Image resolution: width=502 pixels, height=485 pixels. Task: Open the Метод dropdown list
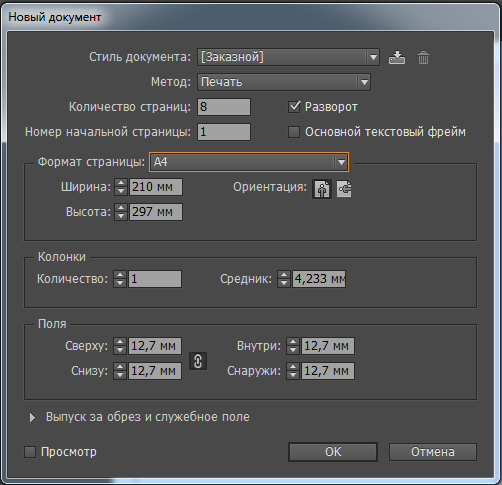coord(284,82)
